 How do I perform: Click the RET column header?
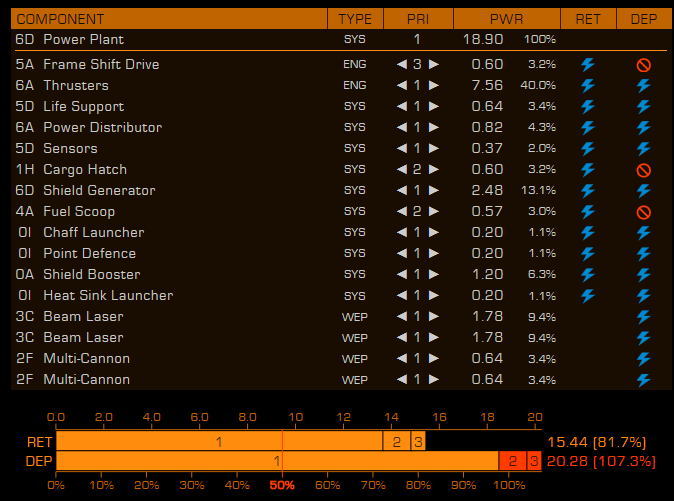coord(588,19)
